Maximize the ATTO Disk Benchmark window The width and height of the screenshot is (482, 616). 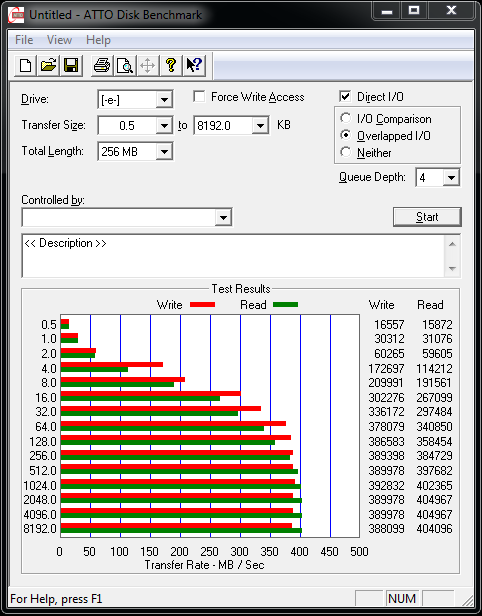pos(414,11)
